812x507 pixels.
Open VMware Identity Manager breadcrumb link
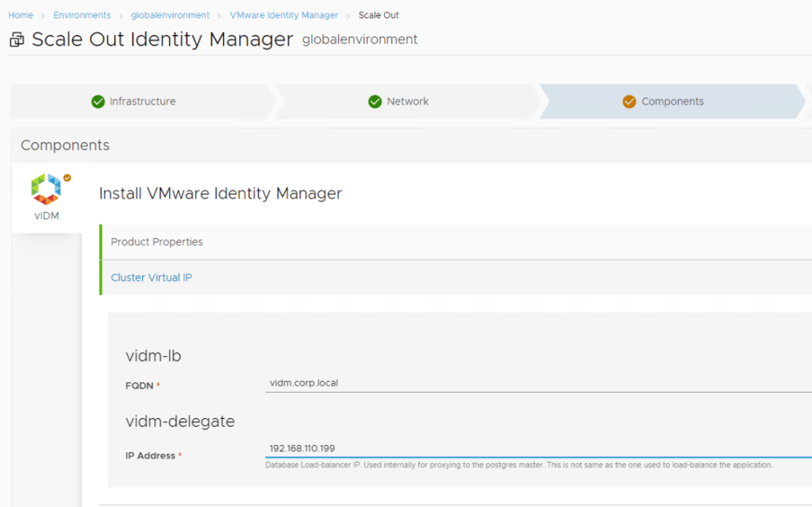283,15
